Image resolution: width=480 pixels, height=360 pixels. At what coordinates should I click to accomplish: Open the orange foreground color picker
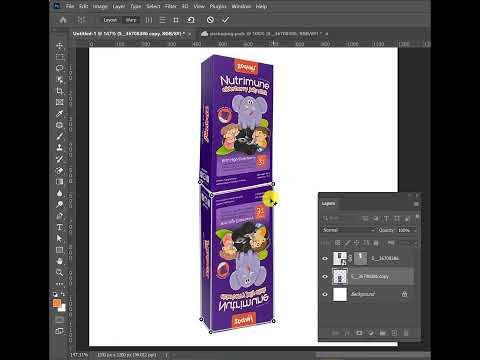pyautogui.click(x=57, y=303)
